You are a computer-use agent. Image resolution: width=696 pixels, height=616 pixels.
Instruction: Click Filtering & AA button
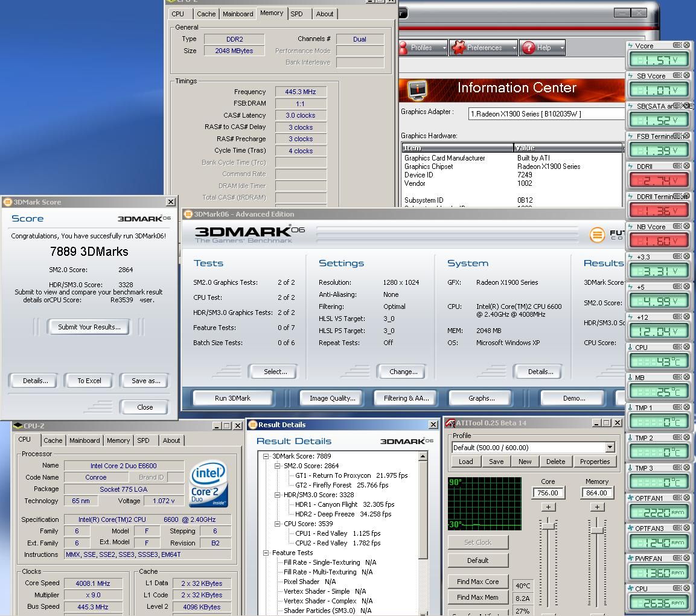406,398
